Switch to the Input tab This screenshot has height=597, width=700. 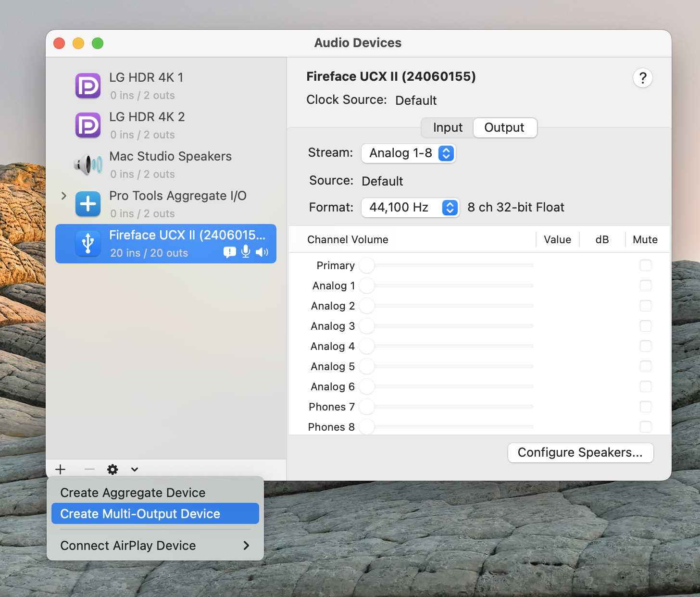(x=448, y=127)
